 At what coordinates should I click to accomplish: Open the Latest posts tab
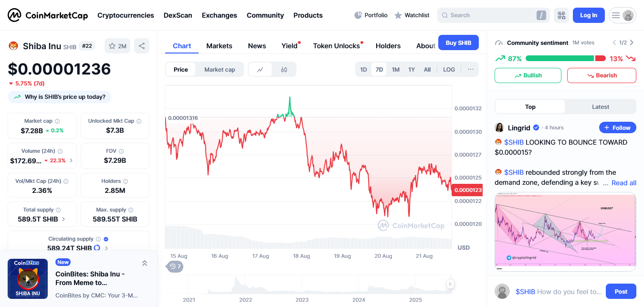[600, 107]
